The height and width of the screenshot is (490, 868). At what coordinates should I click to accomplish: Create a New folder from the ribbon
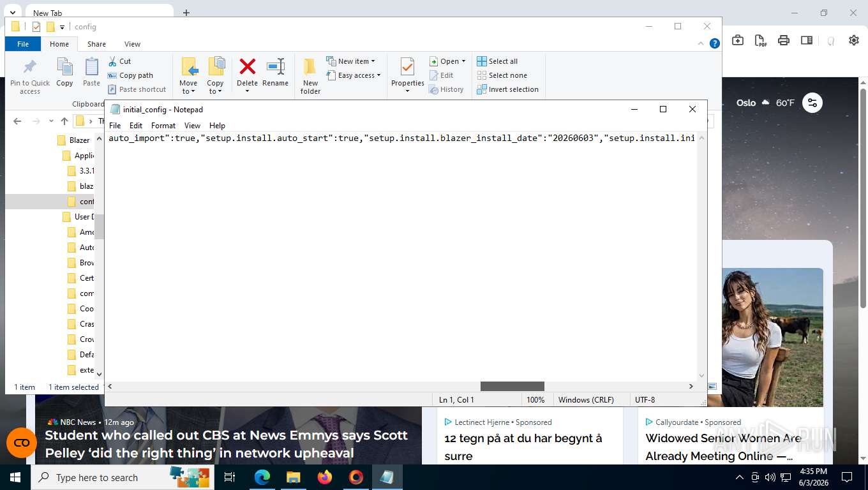(310, 77)
